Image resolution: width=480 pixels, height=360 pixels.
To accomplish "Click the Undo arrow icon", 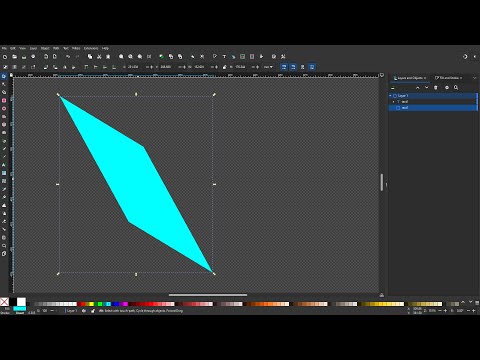I will click(x=68, y=57).
